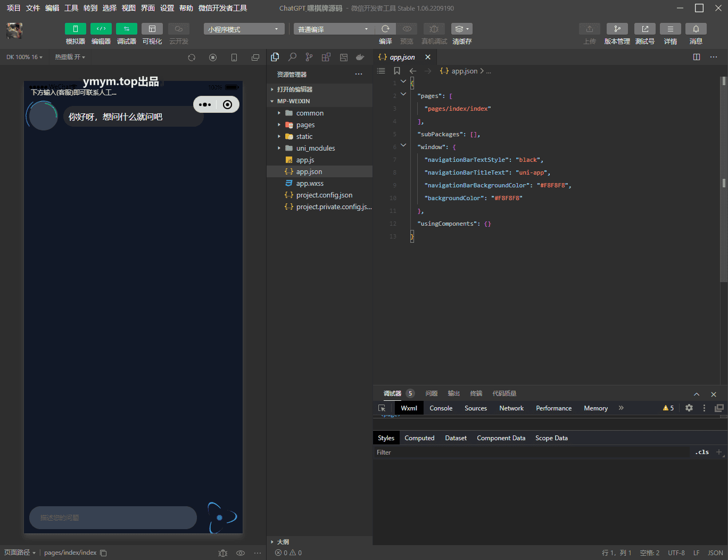This screenshot has height=560, width=728.
Task: Open the messages bell icon
Action: tap(696, 29)
